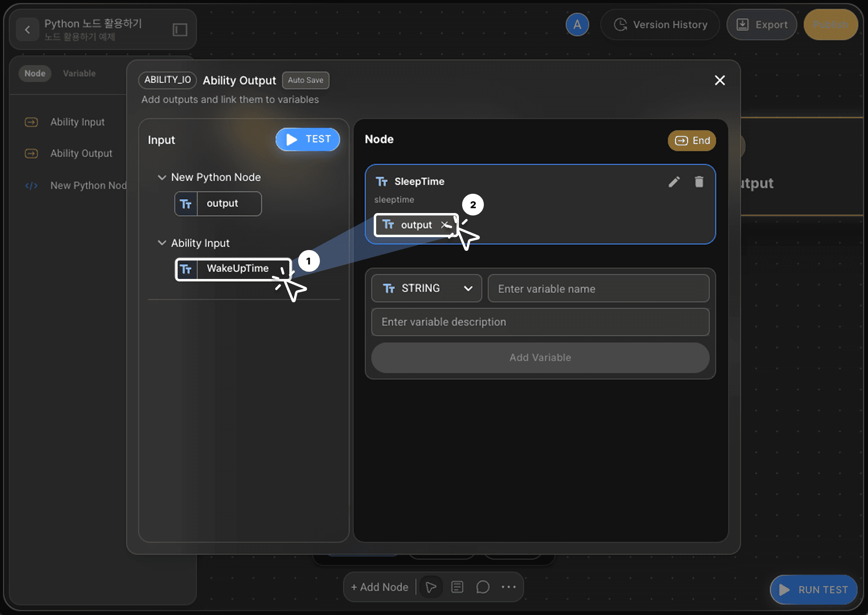
Task: Select the pointer cursor tool in bottom toolbar
Action: 431,587
